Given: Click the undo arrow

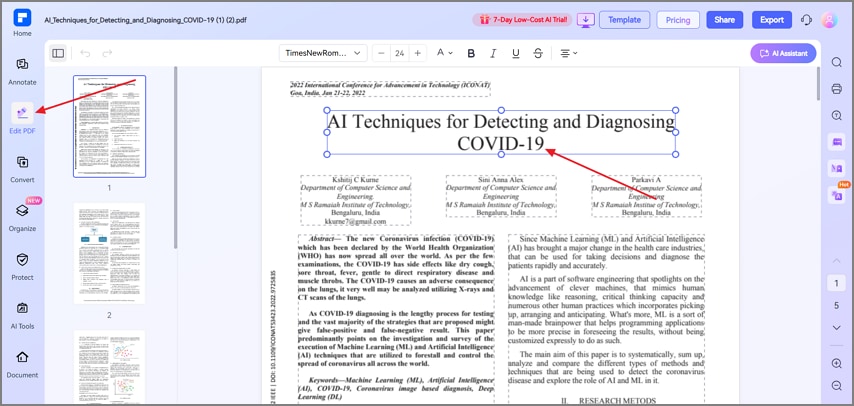Looking at the screenshot, I should click(85, 53).
